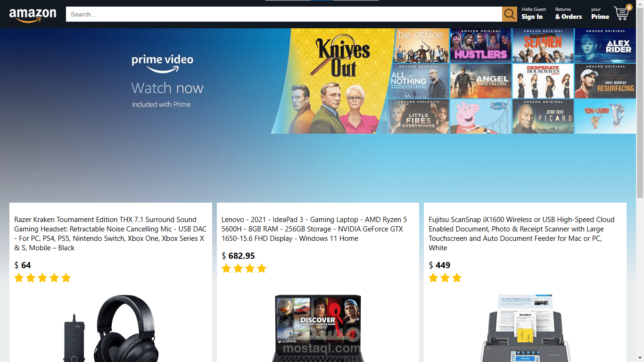
Task: Click the Knives Out movie poster
Action: click(x=332, y=81)
